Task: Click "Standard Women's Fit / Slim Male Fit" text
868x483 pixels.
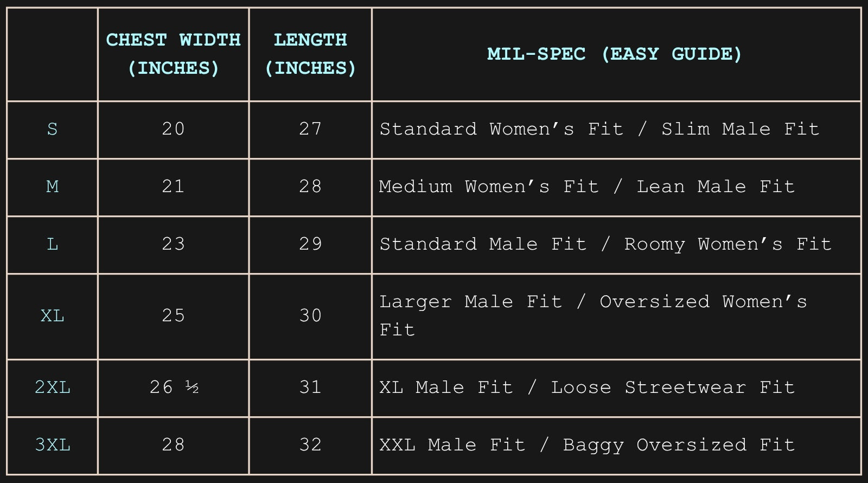Action: click(x=599, y=129)
